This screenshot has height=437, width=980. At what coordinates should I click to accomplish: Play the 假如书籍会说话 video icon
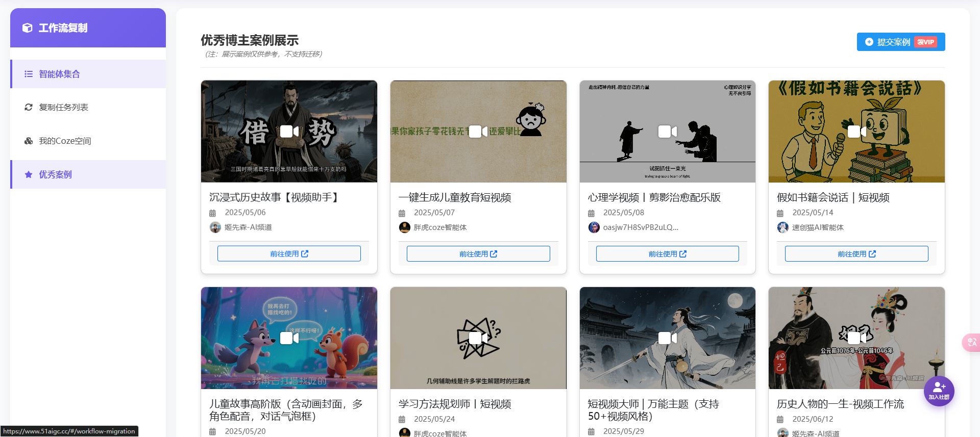click(857, 131)
